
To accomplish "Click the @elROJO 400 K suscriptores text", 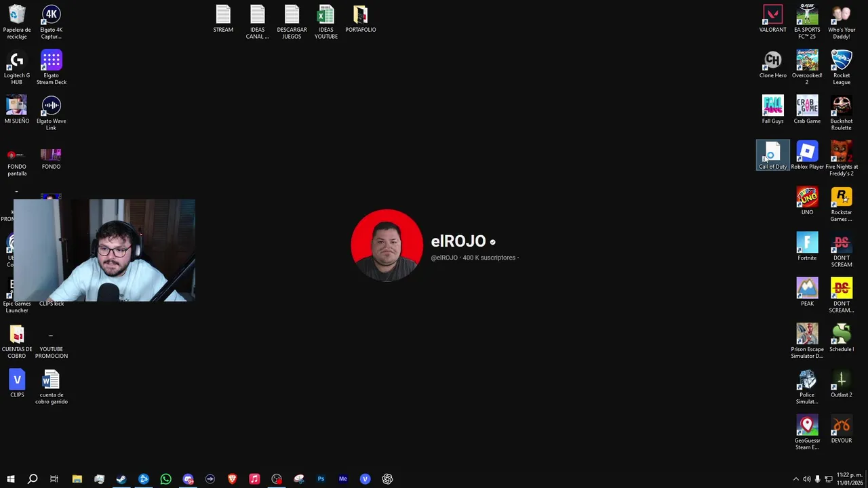I will pos(475,258).
